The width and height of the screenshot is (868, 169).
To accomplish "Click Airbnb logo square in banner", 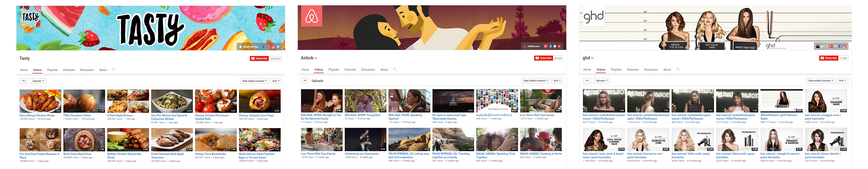I will (x=311, y=17).
